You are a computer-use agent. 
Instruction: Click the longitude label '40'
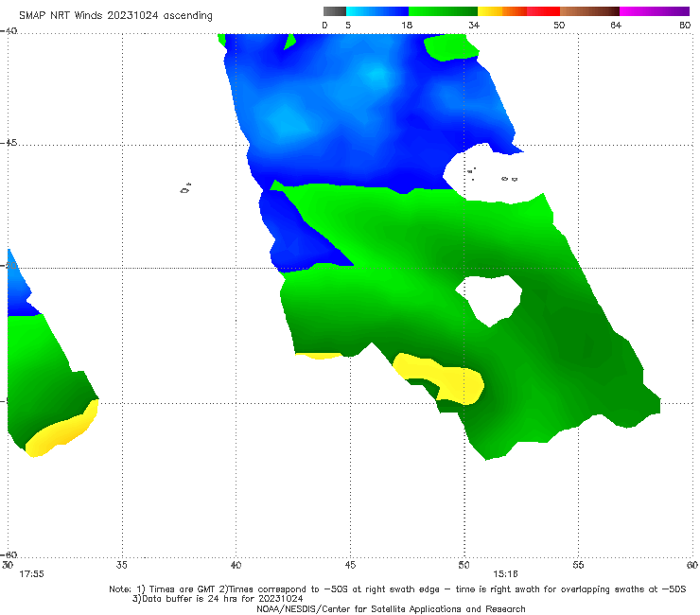(x=236, y=565)
